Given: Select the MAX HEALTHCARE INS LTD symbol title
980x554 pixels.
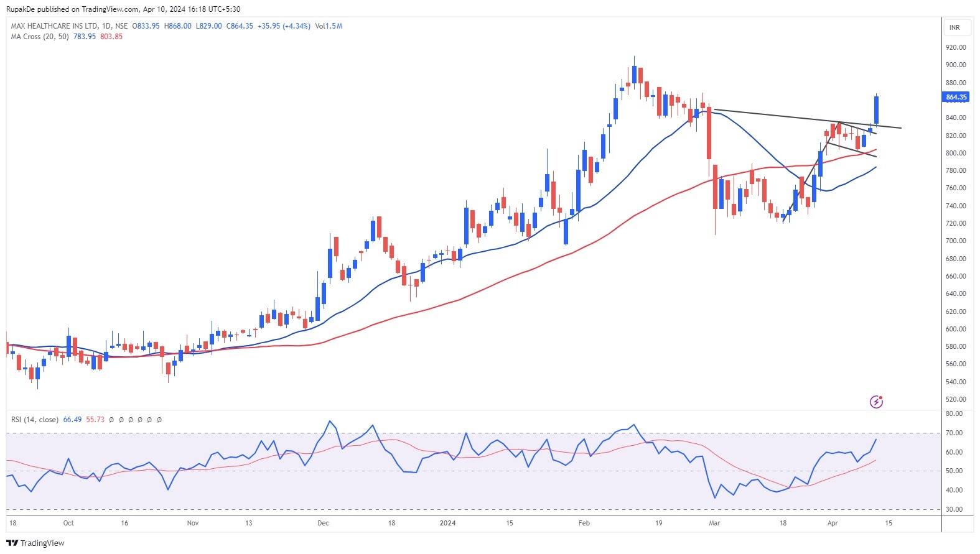Looking at the screenshot, I should pyautogui.click(x=54, y=26).
